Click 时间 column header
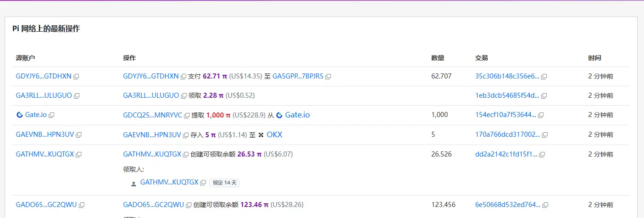This screenshot has width=644, height=218. [595, 58]
